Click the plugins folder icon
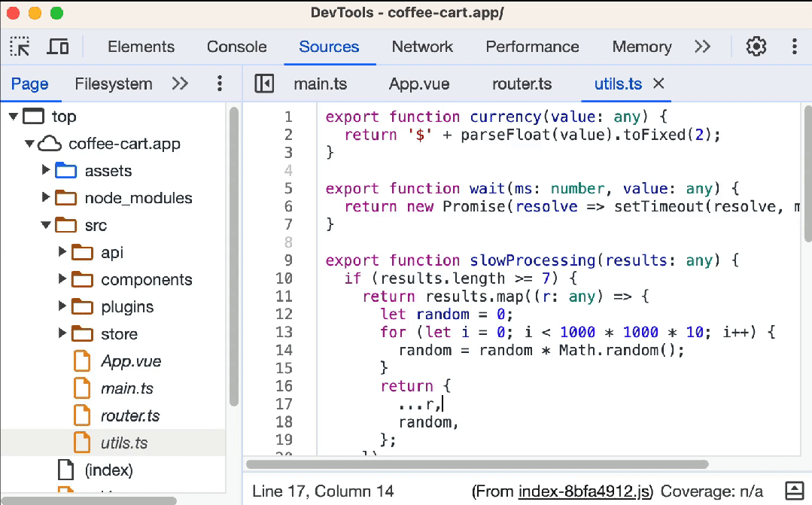This screenshot has height=505, width=812. pyautogui.click(x=82, y=306)
